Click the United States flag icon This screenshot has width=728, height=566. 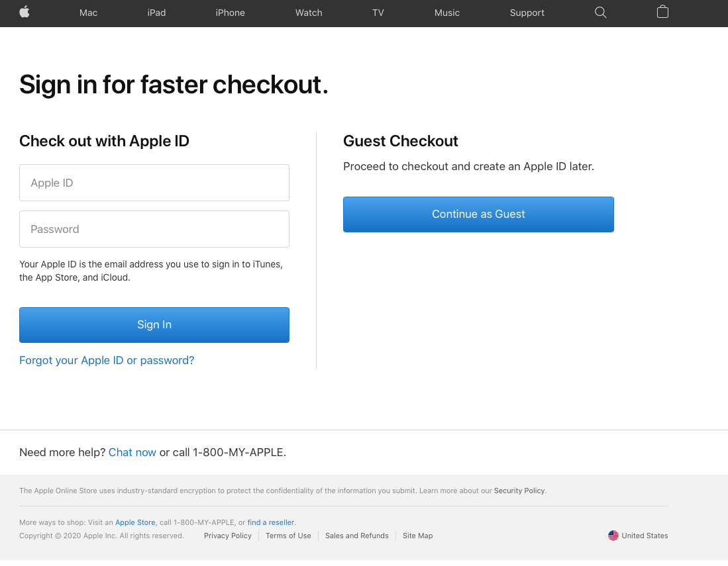click(613, 536)
